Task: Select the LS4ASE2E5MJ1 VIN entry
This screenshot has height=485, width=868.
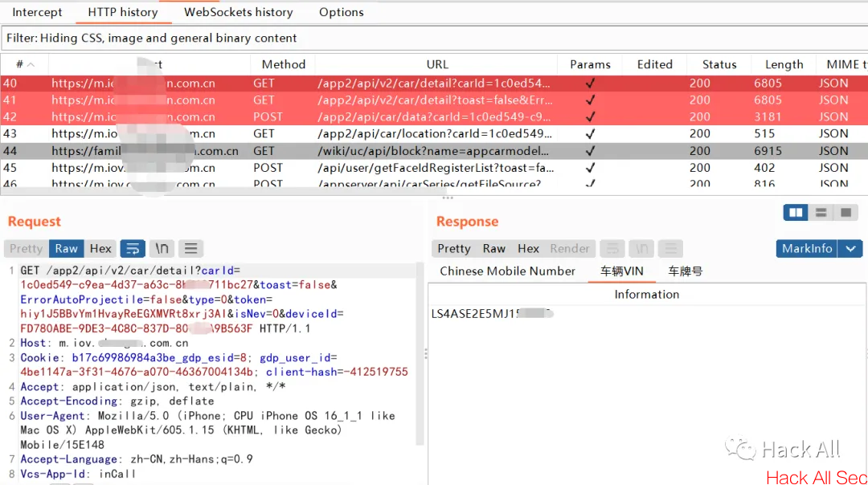Action: (492, 314)
